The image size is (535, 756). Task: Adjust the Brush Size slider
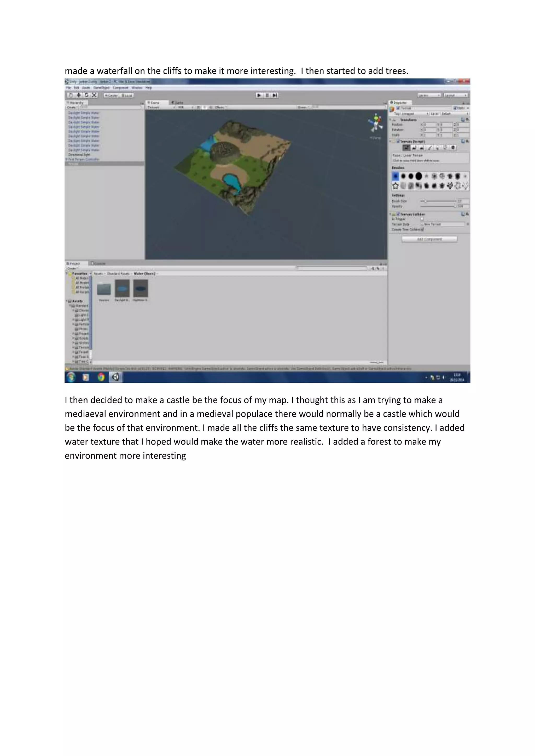(x=426, y=201)
